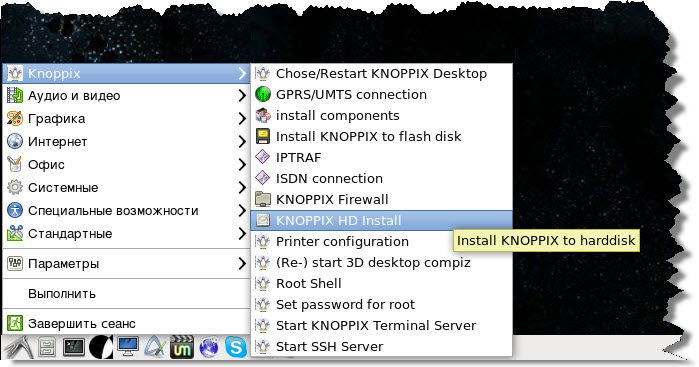Screen dimensions: 699x367
Task: Click Выполнить to run a command
Action: tap(127, 293)
